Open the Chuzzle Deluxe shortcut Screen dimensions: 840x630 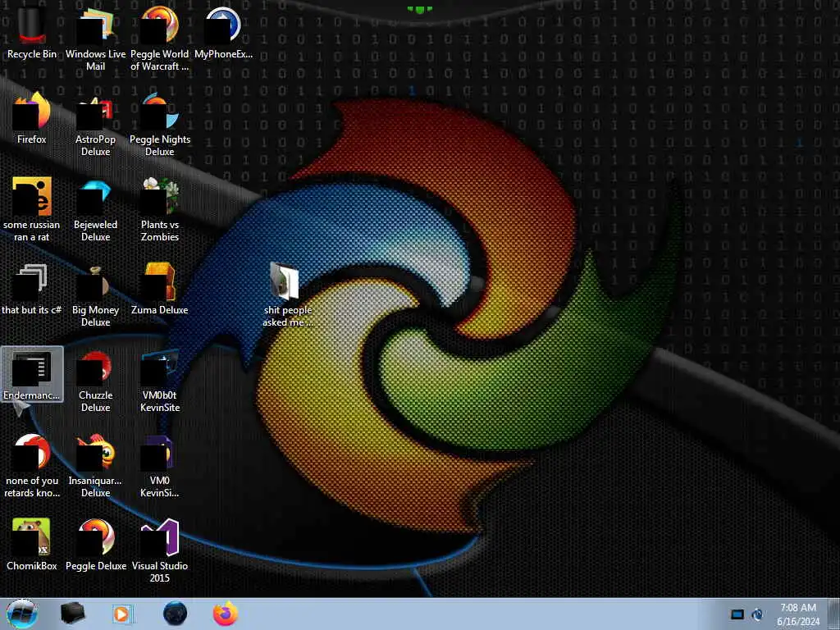pyautogui.click(x=95, y=380)
